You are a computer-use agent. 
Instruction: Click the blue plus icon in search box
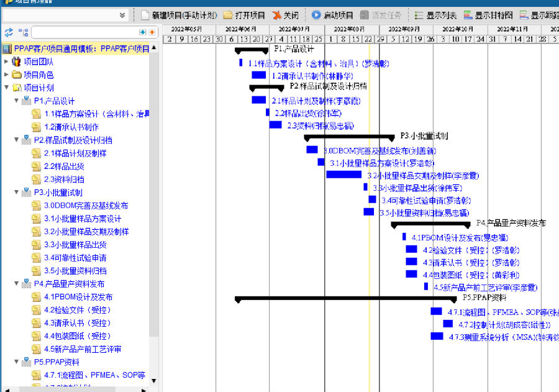[143, 32]
